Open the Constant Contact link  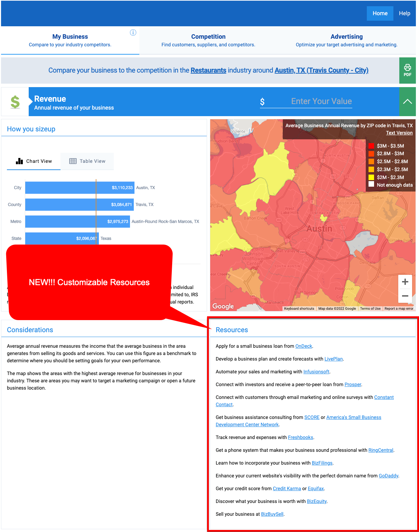[x=384, y=397]
